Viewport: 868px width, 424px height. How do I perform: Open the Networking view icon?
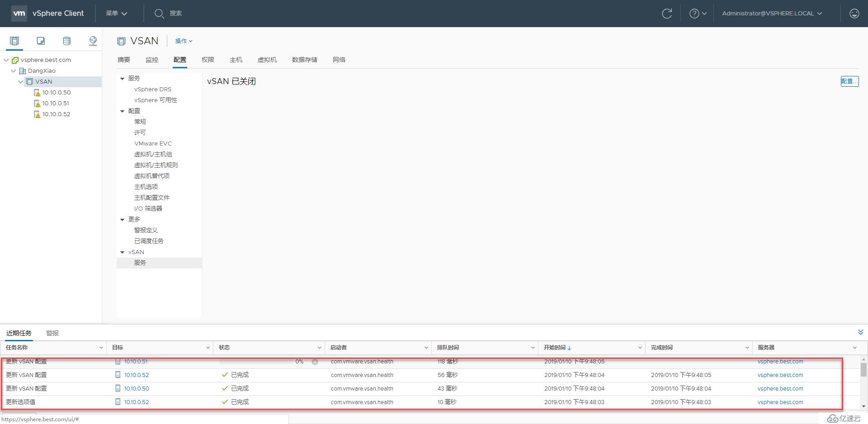93,41
